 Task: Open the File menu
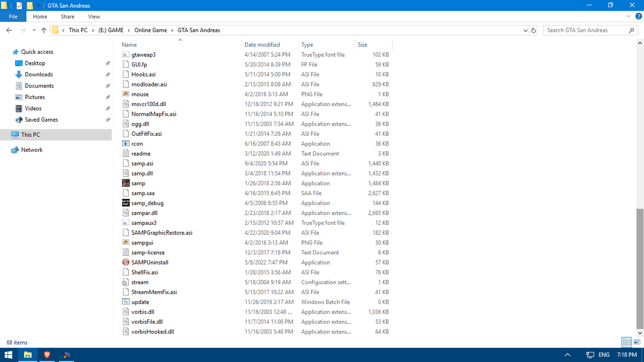[x=13, y=17]
